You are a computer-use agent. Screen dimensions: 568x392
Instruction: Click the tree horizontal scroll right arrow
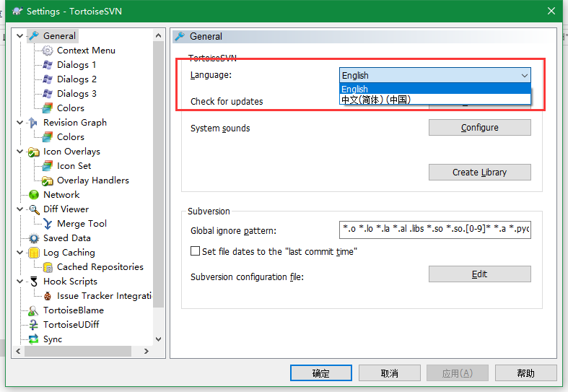(147, 351)
